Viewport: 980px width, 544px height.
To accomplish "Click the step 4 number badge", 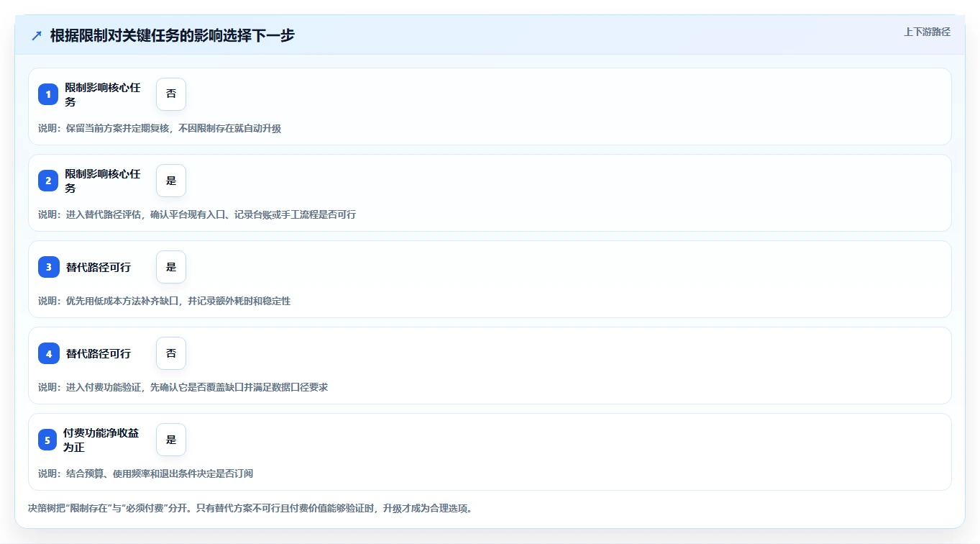I will pyautogui.click(x=48, y=353).
